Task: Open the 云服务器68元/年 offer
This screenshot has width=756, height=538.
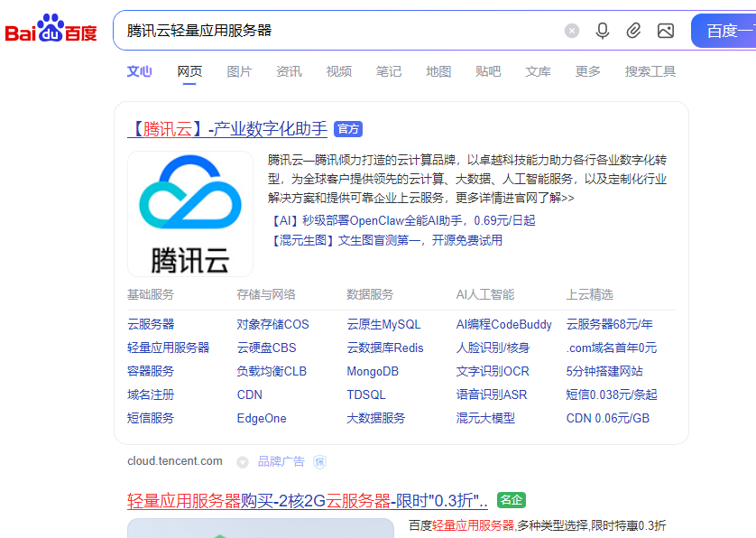Action: [x=610, y=324]
